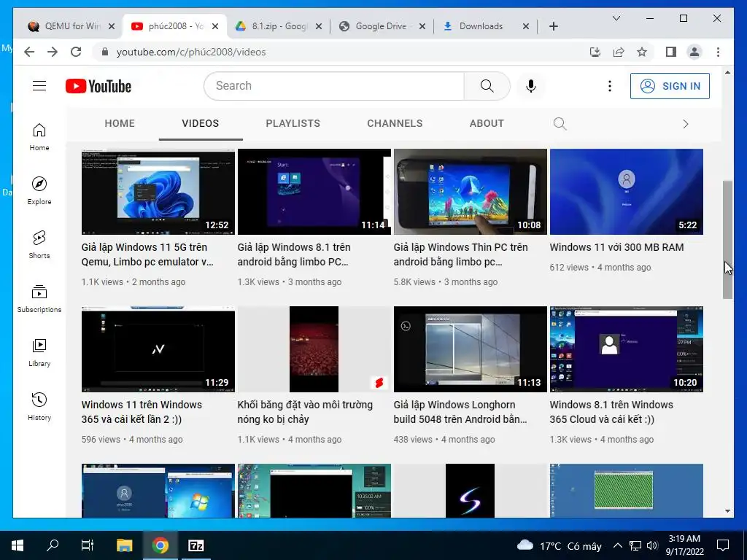
Task: Select the VIDEOS channel tab
Action: click(200, 123)
